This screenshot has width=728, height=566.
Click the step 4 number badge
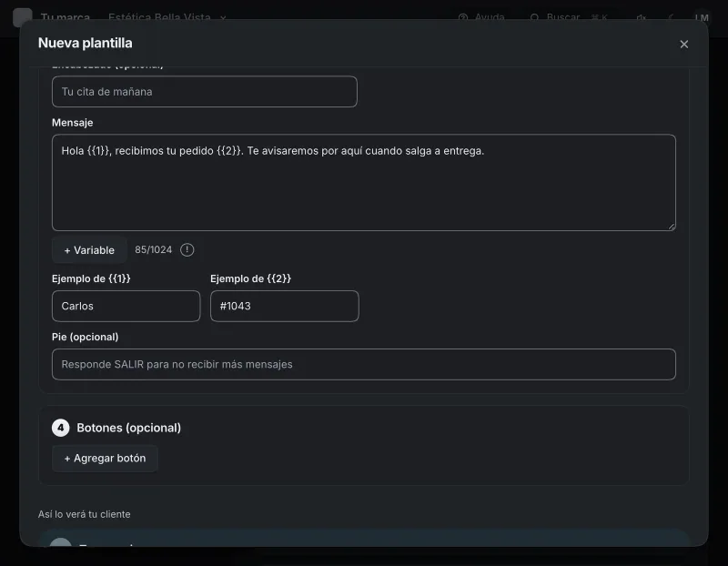pyautogui.click(x=60, y=428)
